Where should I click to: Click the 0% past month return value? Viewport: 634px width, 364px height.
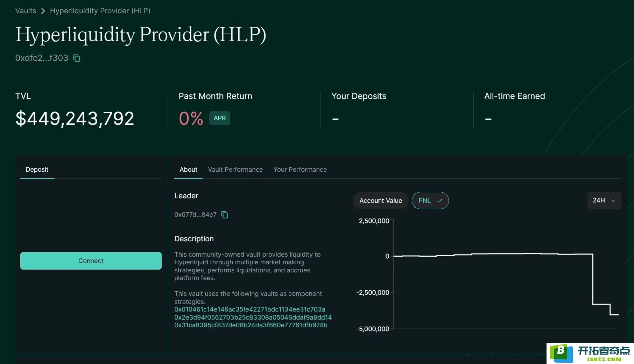191,119
